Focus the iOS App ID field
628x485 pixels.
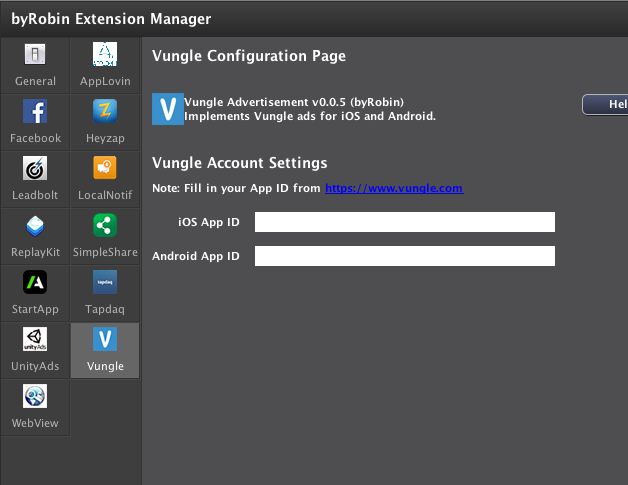coord(405,222)
